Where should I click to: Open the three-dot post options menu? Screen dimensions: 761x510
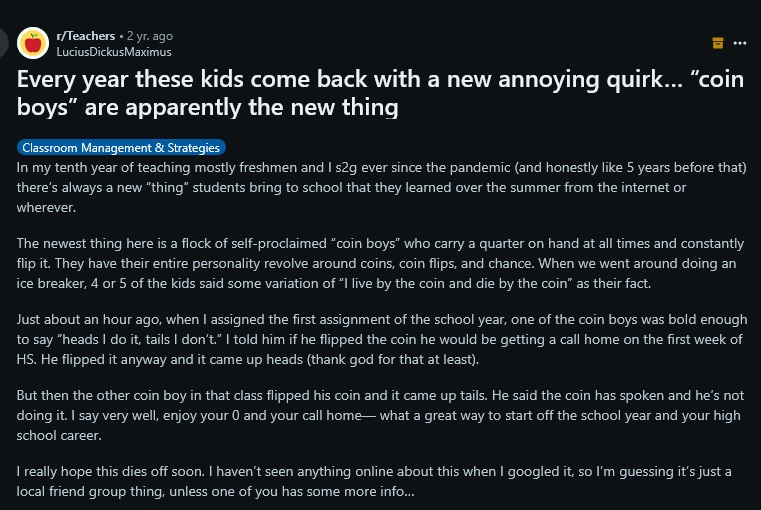click(x=740, y=43)
